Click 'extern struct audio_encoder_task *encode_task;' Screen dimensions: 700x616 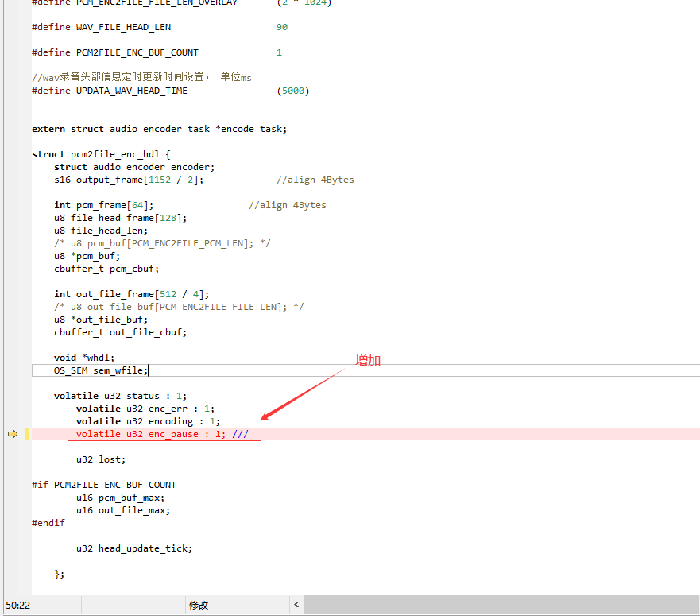160,129
